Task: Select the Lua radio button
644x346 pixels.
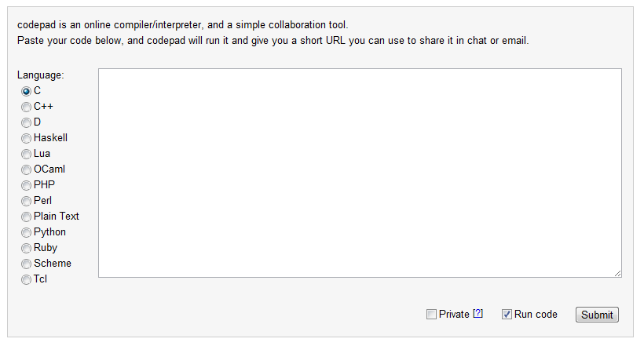Action: coord(26,154)
